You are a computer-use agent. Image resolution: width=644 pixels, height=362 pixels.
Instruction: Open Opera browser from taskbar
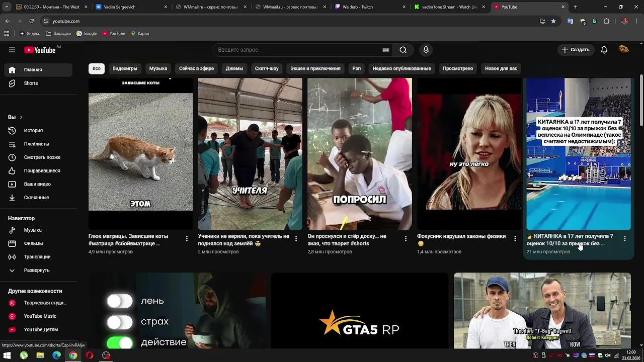tap(90, 355)
